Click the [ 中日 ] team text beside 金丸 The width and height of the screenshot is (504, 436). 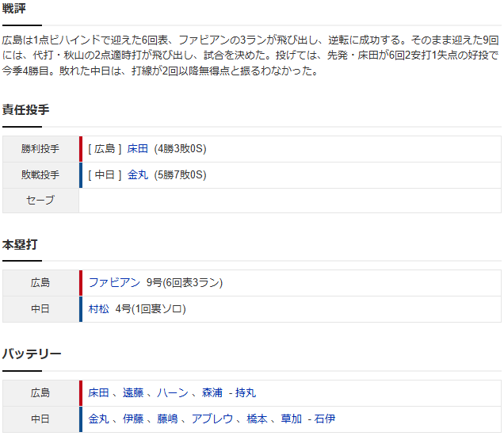pyautogui.click(x=105, y=175)
